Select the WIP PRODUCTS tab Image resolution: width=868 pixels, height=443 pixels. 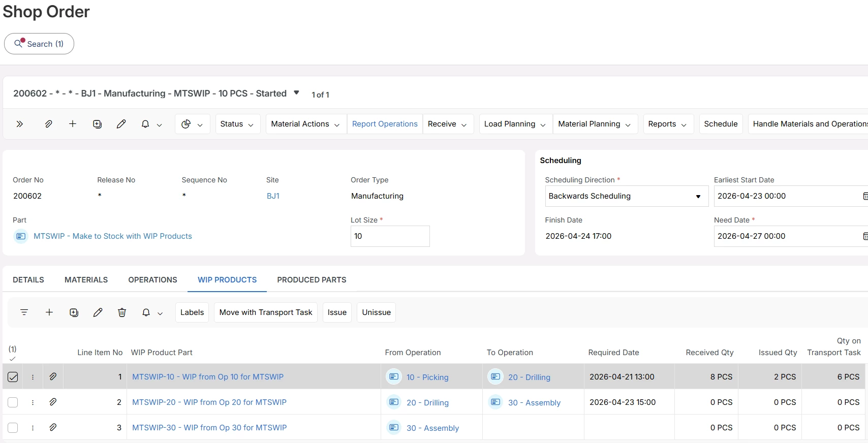click(227, 280)
